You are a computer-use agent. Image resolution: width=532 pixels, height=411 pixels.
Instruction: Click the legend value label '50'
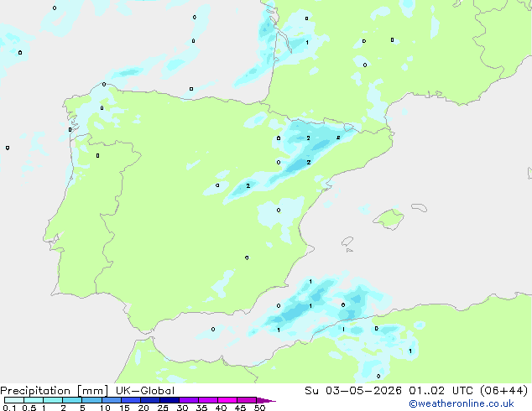coord(259,408)
